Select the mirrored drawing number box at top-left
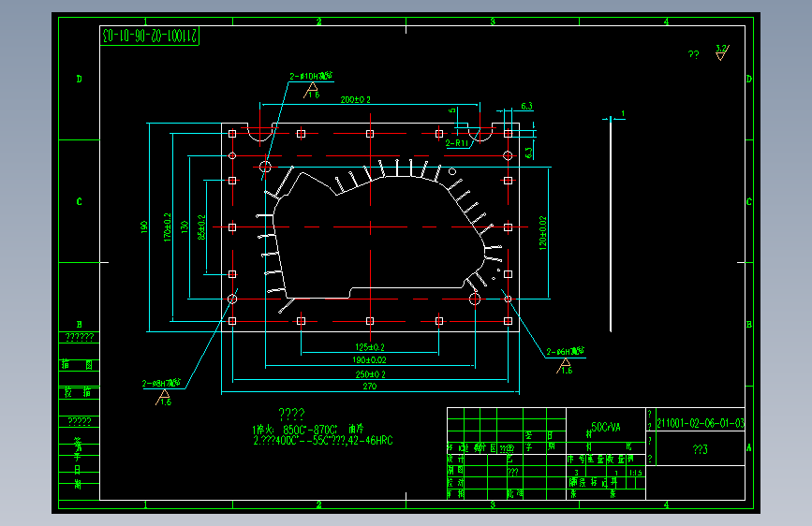Viewport: 812px width, 526px height. [x=150, y=36]
